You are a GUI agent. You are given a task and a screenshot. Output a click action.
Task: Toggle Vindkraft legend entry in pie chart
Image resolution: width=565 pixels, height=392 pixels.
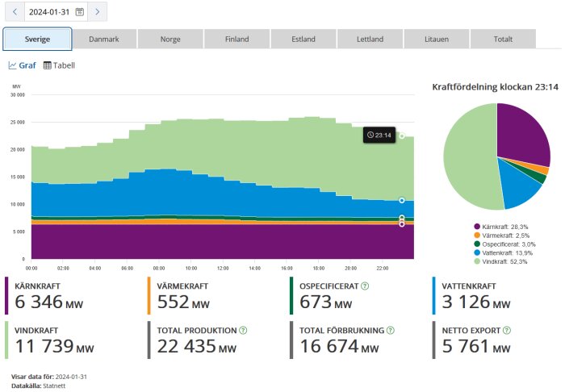click(500, 261)
